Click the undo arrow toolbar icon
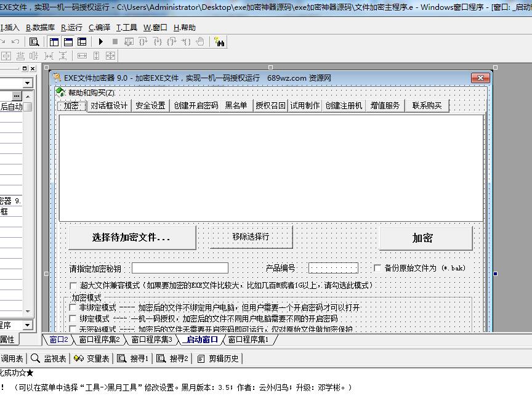The width and height of the screenshot is (532, 417). click(x=15, y=42)
